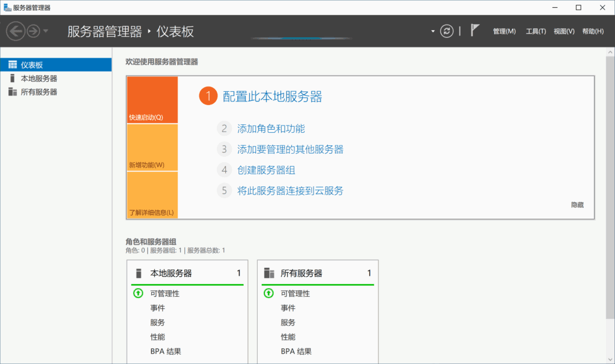Select the 事件 row in 本地服务器 tile
This screenshot has width=615, height=364.
[156, 308]
